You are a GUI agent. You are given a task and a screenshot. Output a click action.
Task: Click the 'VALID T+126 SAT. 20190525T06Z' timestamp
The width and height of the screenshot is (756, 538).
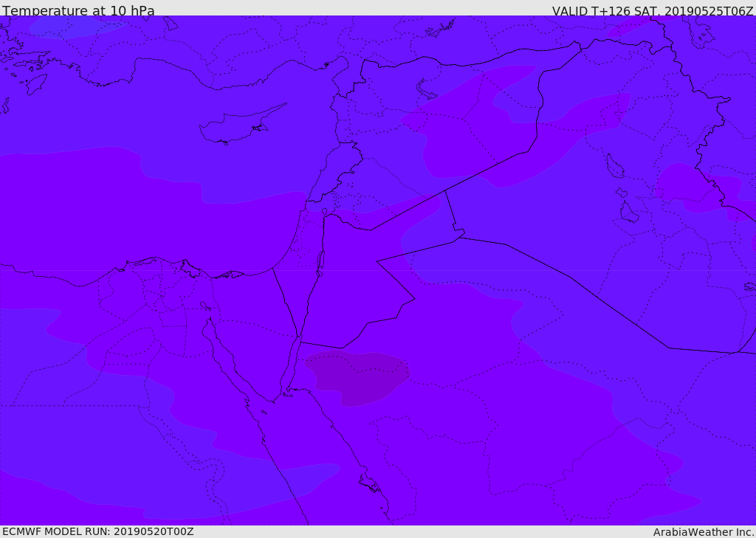653,11
